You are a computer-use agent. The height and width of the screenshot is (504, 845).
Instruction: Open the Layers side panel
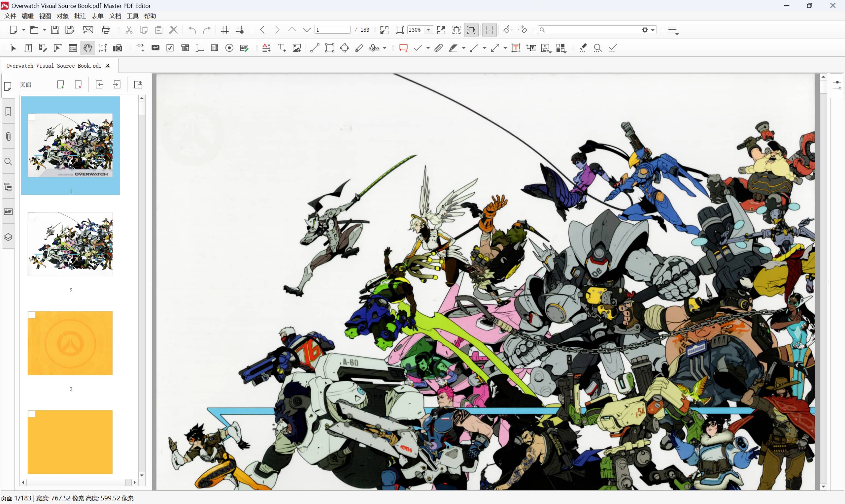[8, 237]
